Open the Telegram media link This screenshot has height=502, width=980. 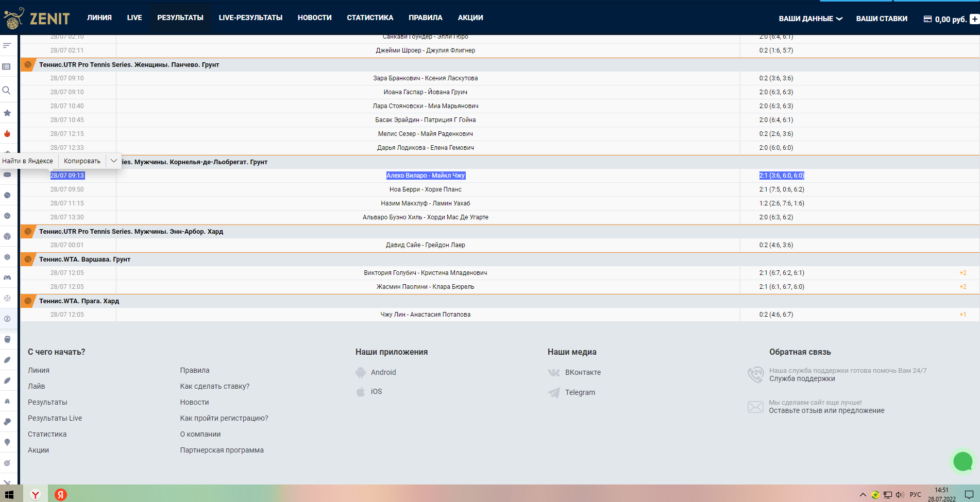point(580,392)
